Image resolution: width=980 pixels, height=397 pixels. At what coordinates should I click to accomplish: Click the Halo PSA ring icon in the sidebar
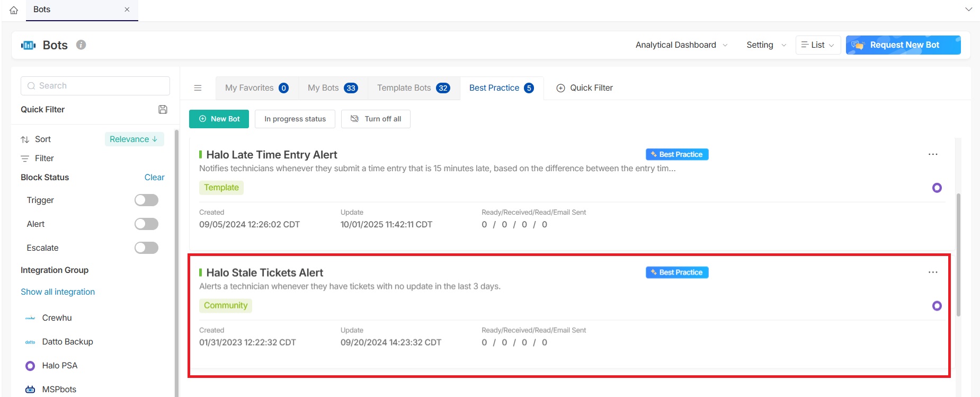coord(30,366)
